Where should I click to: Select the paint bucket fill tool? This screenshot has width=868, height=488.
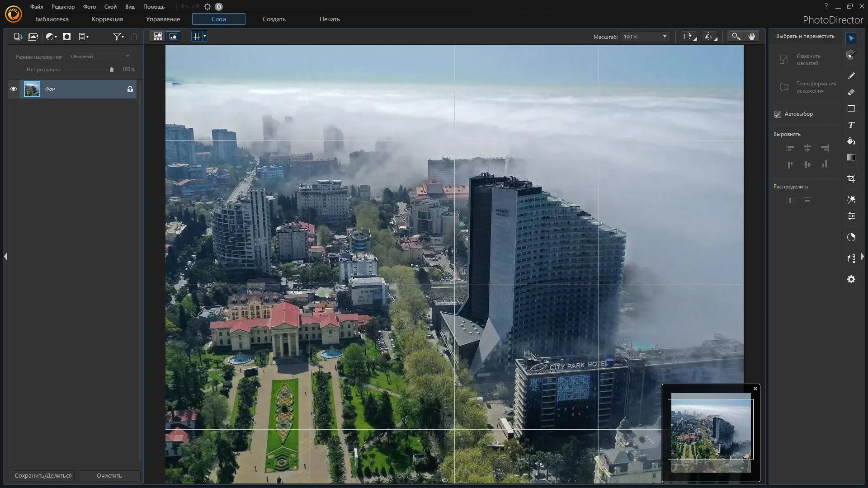851,141
